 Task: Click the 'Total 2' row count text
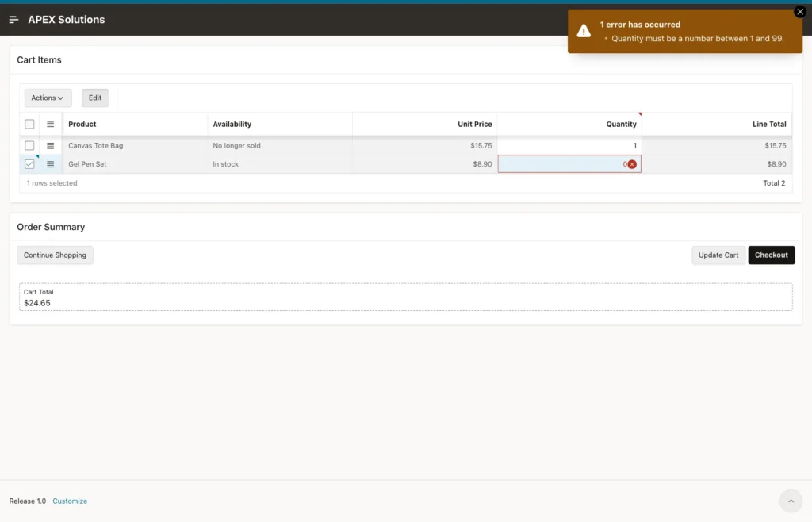pos(774,183)
